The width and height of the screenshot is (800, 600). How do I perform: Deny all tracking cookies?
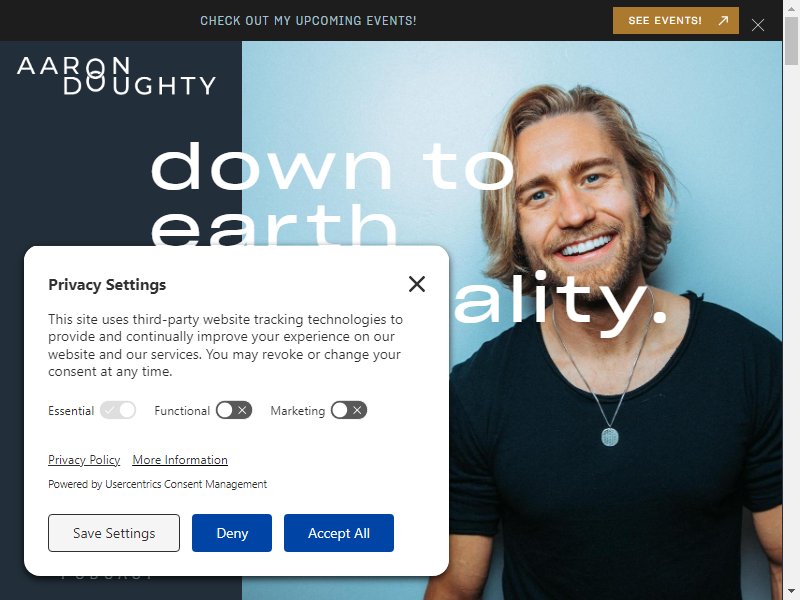[x=232, y=533]
